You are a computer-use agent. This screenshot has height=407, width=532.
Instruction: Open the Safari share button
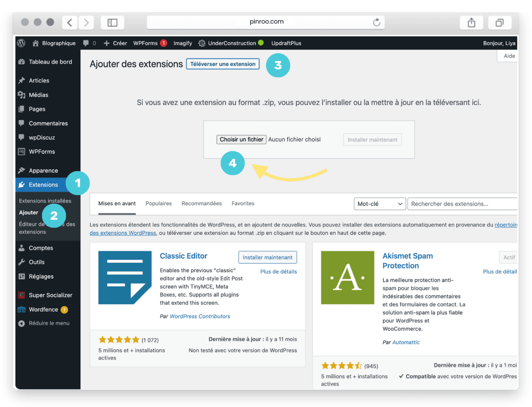point(471,22)
